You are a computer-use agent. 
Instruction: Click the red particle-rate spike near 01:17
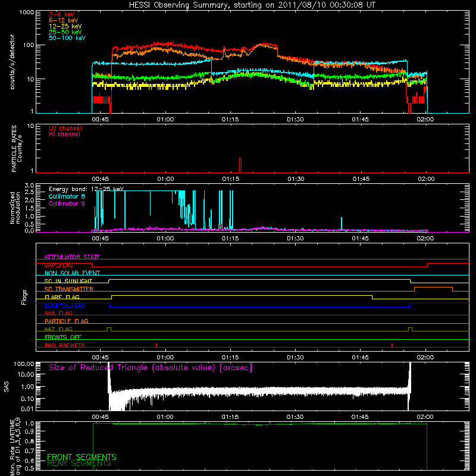(x=240, y=165)
